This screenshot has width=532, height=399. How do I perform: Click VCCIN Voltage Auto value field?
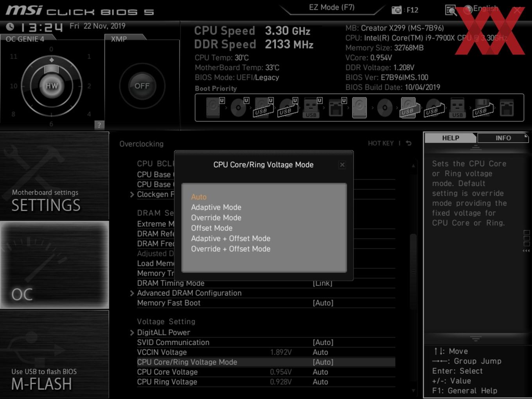pyautogui.click(x=320, y=352)
